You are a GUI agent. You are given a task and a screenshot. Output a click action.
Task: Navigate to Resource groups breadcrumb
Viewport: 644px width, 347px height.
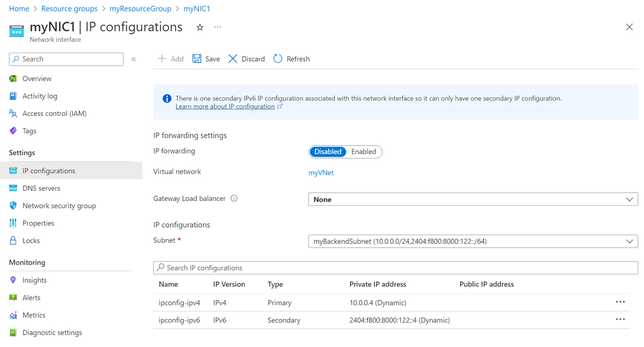click(x=69, y=8)
